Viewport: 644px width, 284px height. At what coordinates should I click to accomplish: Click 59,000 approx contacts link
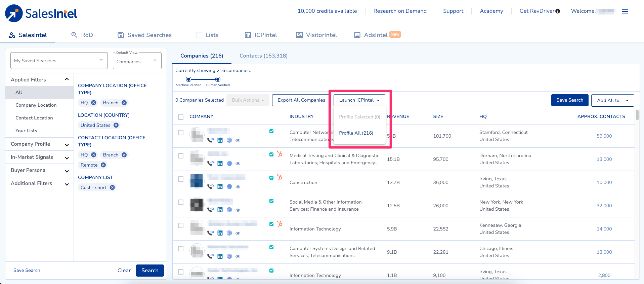click(x=604, y=136)
